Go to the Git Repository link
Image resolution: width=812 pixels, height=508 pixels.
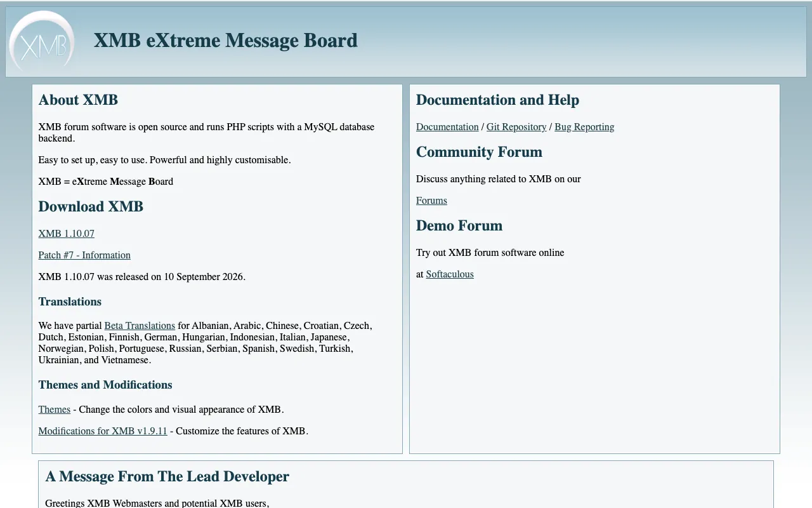coord(516,127)
